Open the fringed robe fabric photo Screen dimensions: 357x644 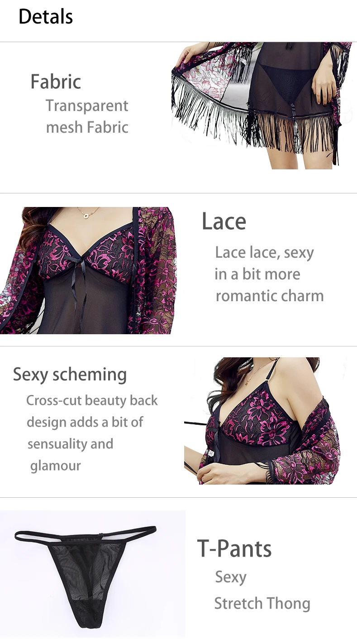262,106
